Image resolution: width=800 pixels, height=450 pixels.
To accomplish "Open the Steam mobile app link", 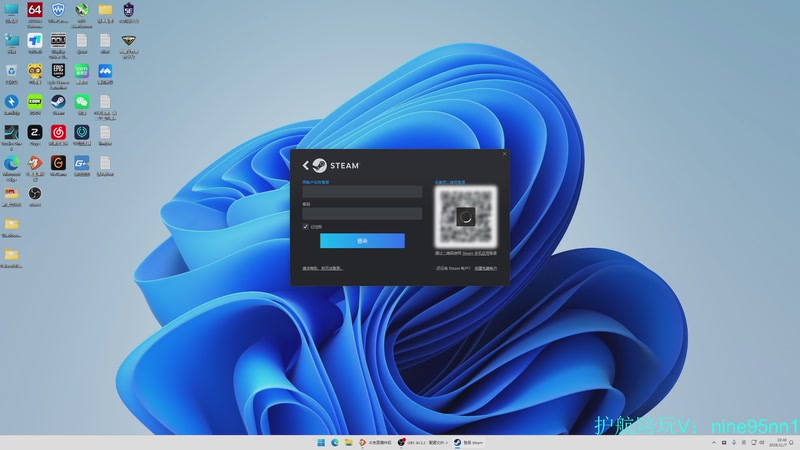I will (476, 253).
